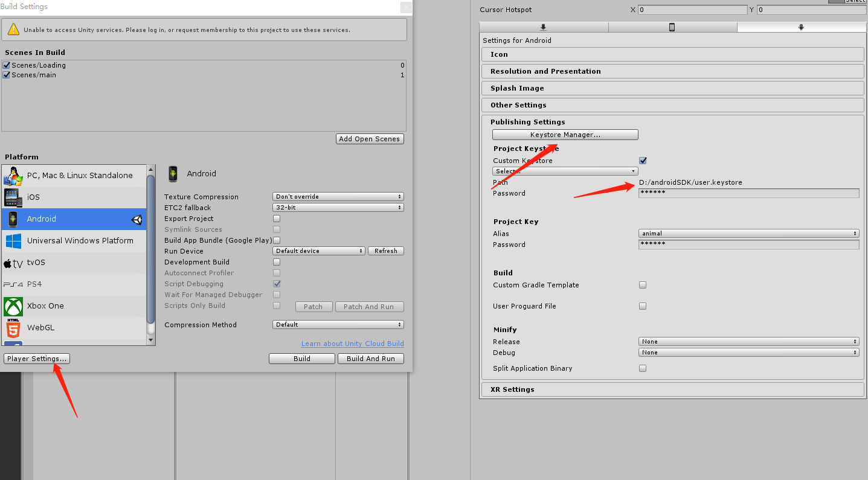Expand the XR Settings section

point(672,389)
